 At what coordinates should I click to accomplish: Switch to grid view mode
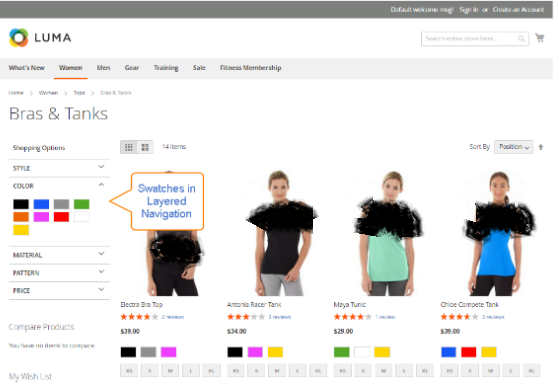click(129, 147)
